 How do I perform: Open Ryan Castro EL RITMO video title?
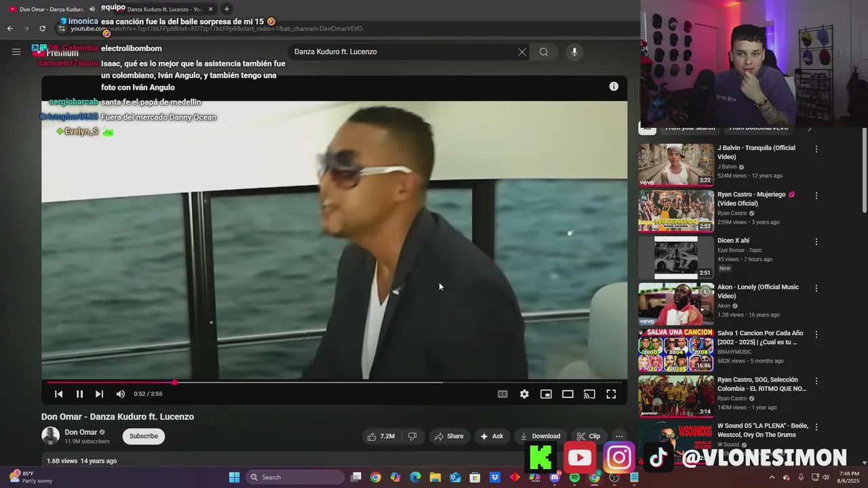pyautogui.click(x=762, y=384)
